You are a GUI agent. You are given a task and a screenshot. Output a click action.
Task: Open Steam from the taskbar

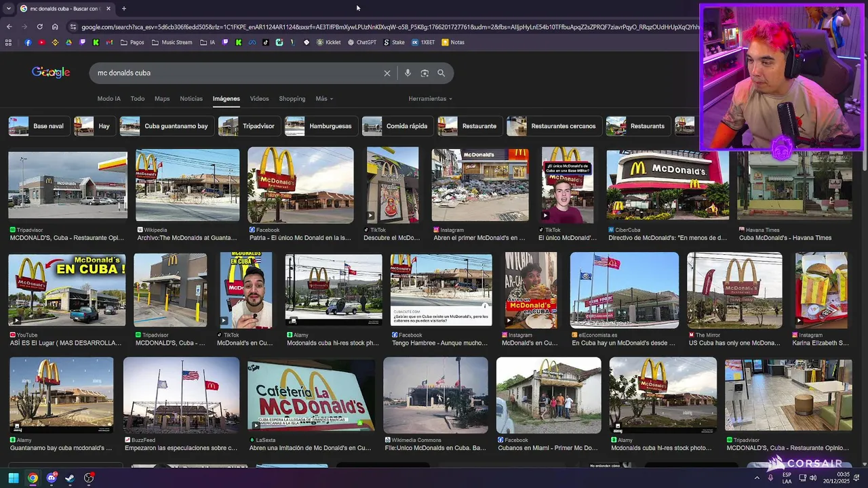(x=70, y=478)
